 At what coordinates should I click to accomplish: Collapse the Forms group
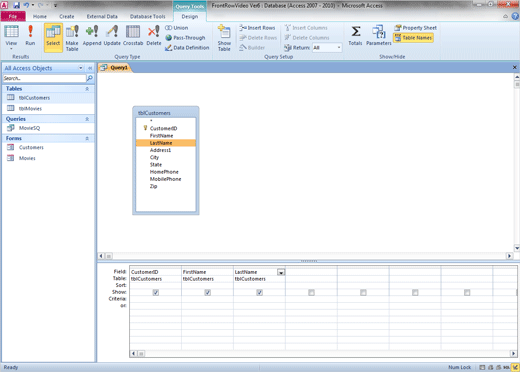[87, 138]
